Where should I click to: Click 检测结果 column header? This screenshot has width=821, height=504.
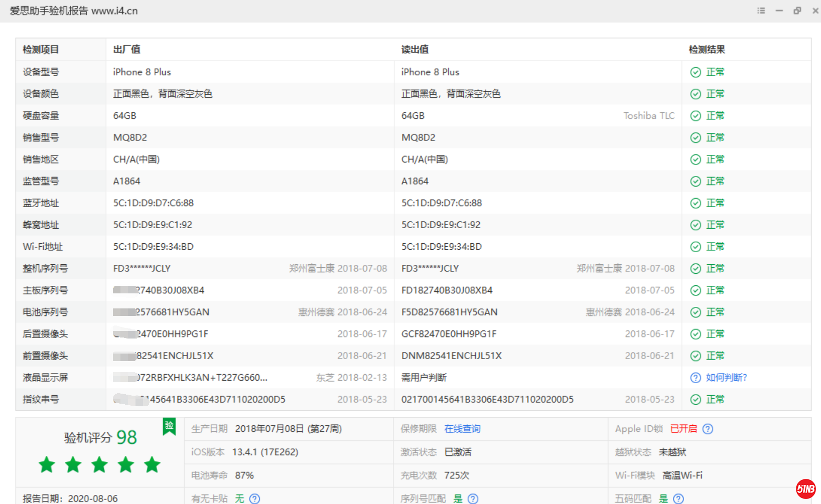707,50
